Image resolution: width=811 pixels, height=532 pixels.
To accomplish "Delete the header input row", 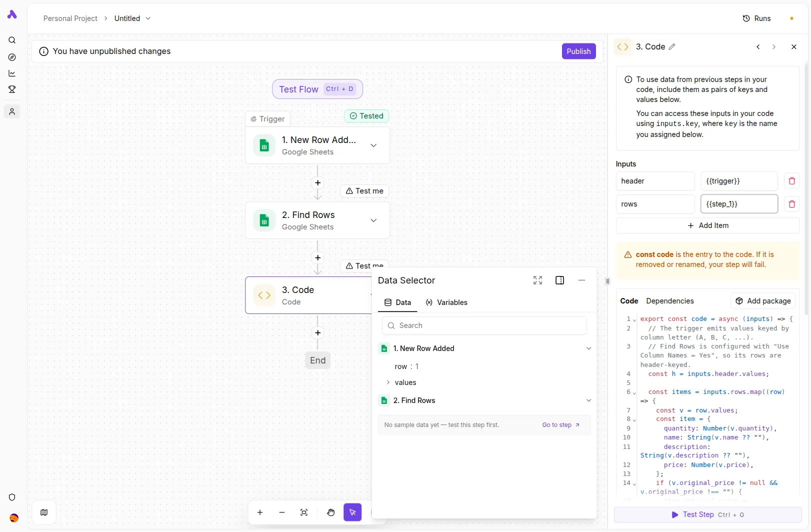I will pyautogui.click(x=792, y=181).
